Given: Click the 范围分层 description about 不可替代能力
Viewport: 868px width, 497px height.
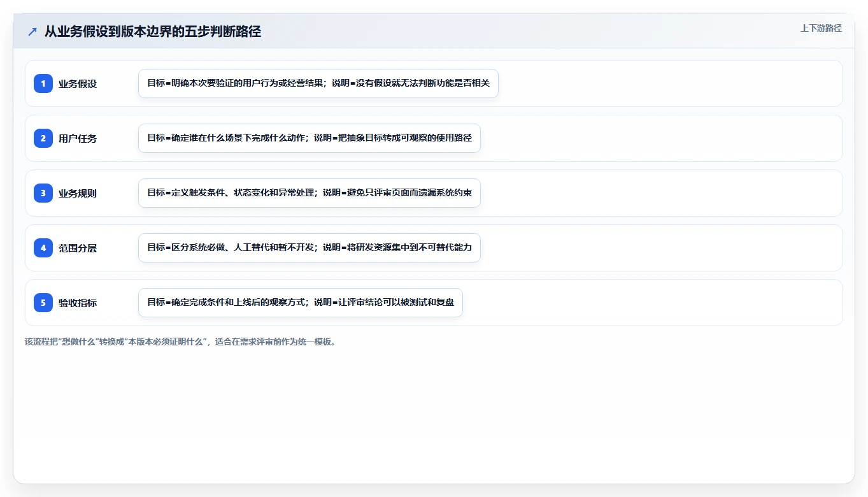Looking at the screenshot, I should (x=309, y=248).
